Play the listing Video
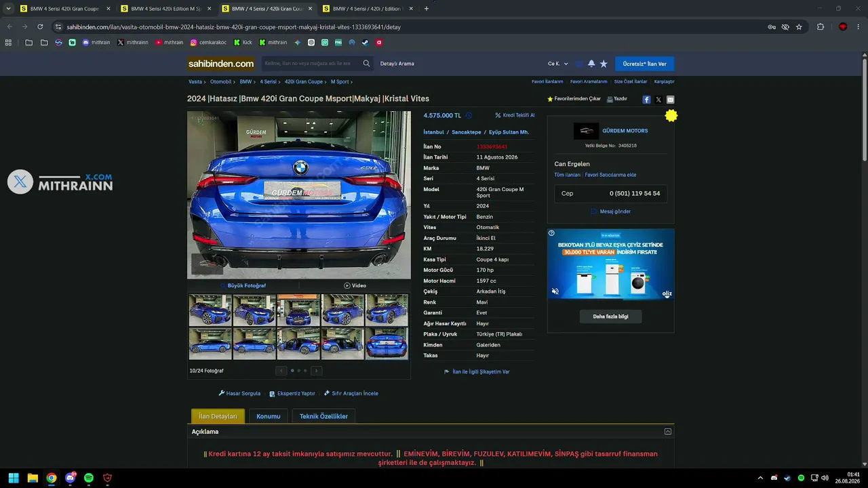Screen dimensions: 868x488 tap(355, 285)
